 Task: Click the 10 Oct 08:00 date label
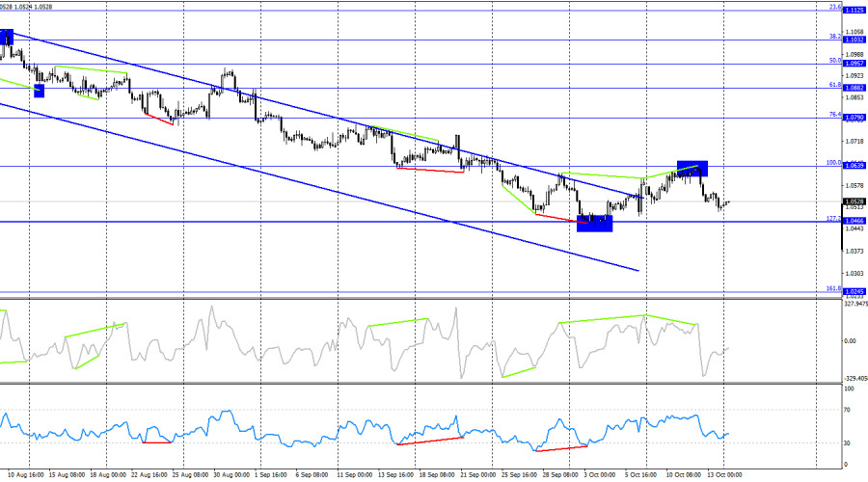(683, 475)
